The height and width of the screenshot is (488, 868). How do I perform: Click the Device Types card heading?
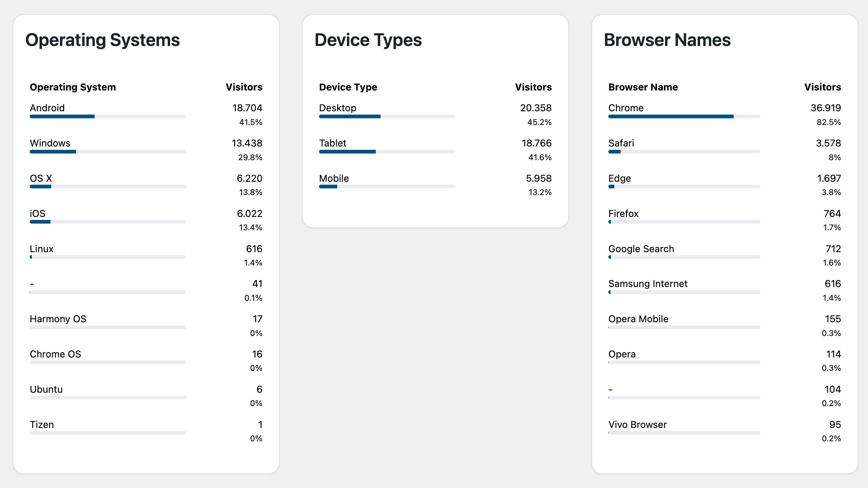pyautogui.click(x=368, y=40)
